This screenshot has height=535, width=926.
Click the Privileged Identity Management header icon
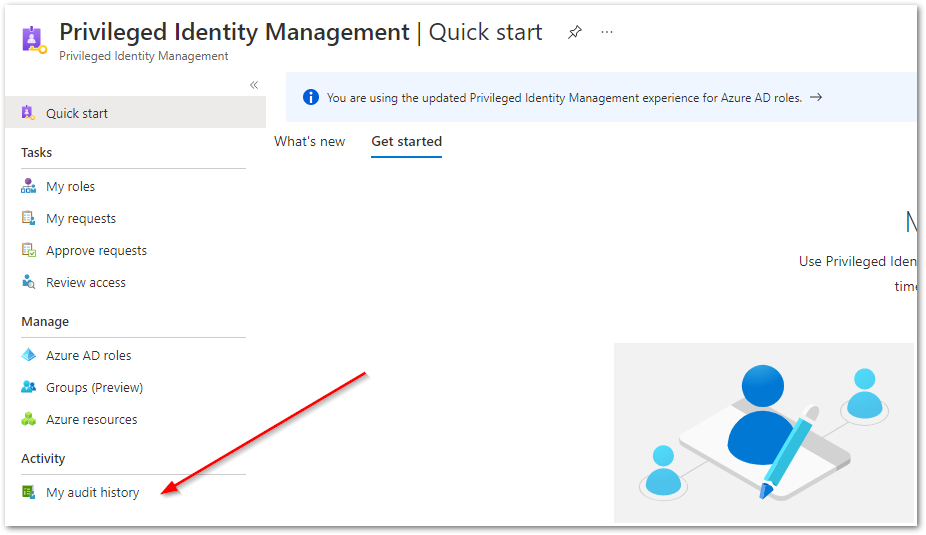[x=34, y=40]
